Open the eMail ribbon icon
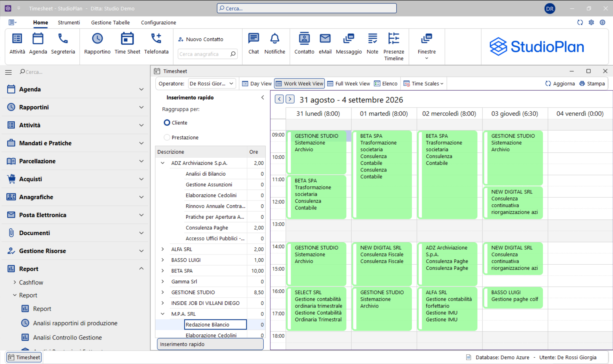The width and height of the screenshot is (613, 364). point(325,43)
